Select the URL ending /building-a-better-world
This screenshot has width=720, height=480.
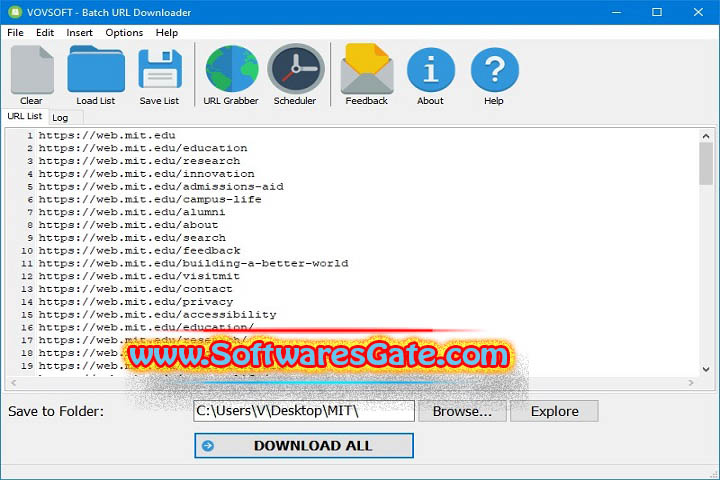193,264
